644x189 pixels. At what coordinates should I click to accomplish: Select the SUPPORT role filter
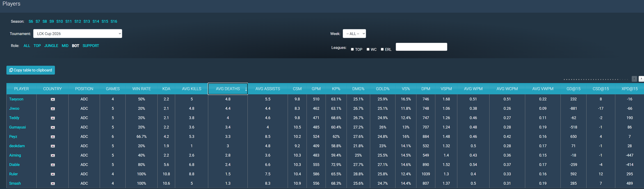[x=90, y=46]
